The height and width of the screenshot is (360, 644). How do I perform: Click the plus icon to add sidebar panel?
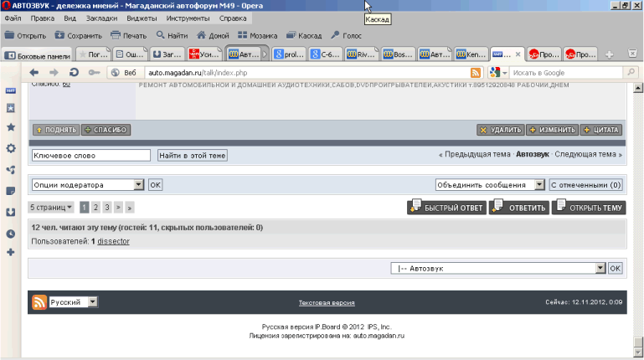pos(11,252)
